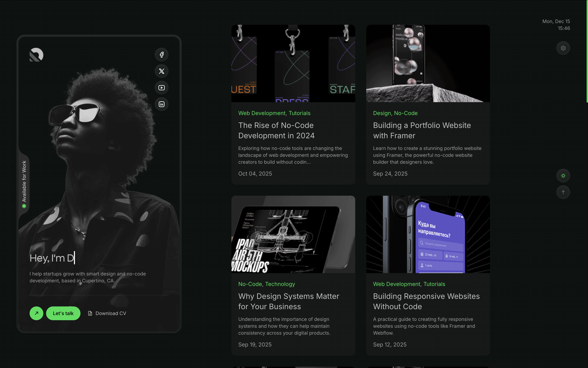Open Building a Portfolio Website with Framer
The width and height of the screenshot is (588, 368).
pyautogui.click(x=422, y=131)
